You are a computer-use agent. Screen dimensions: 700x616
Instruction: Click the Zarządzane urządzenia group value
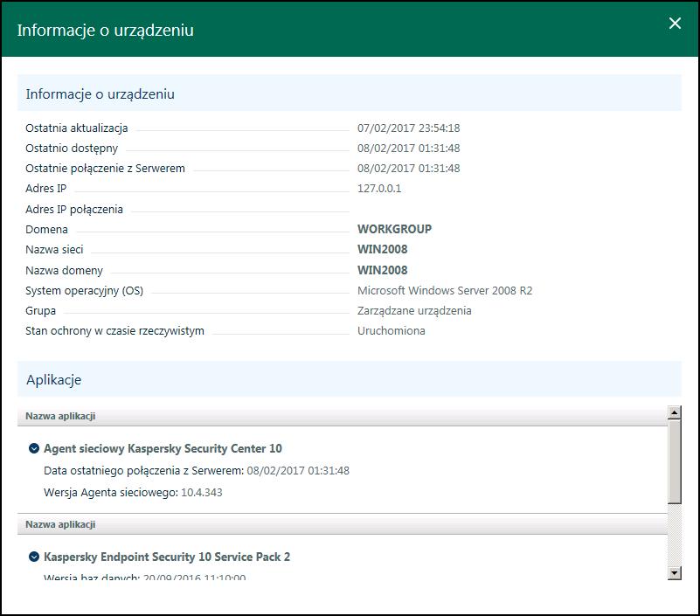coord(414,311)
